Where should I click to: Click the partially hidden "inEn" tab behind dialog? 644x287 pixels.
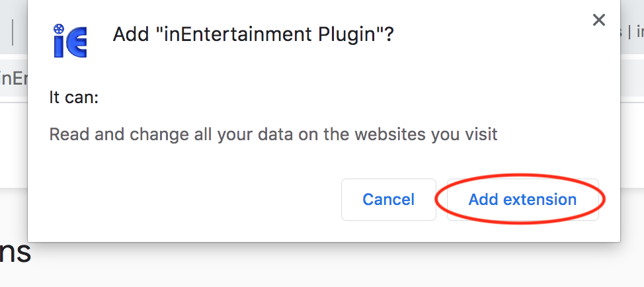coord(13,78)
